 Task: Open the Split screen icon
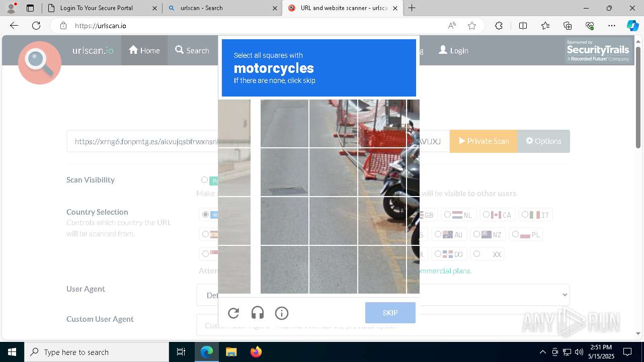(523, 26)
